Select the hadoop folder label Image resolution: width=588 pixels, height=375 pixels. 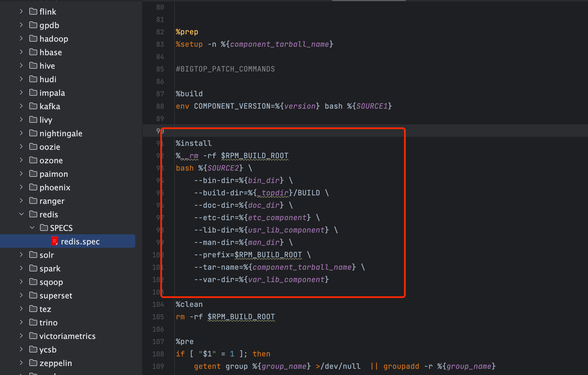click(54, 39)
